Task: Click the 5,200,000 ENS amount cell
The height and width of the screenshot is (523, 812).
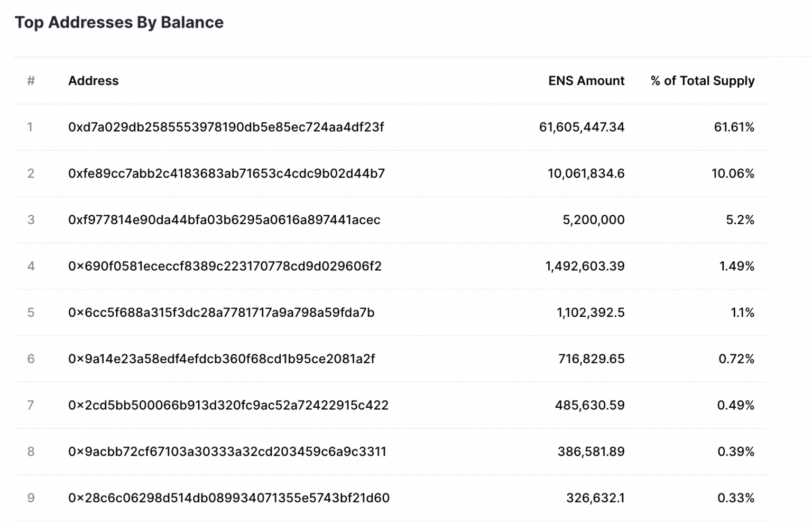Action: point(593,220)
